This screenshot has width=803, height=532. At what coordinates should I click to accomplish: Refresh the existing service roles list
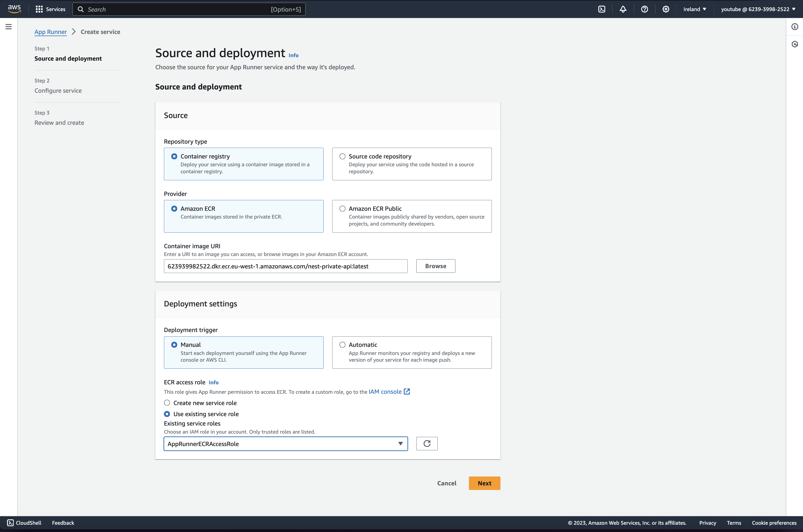click(x=427, y=443)
